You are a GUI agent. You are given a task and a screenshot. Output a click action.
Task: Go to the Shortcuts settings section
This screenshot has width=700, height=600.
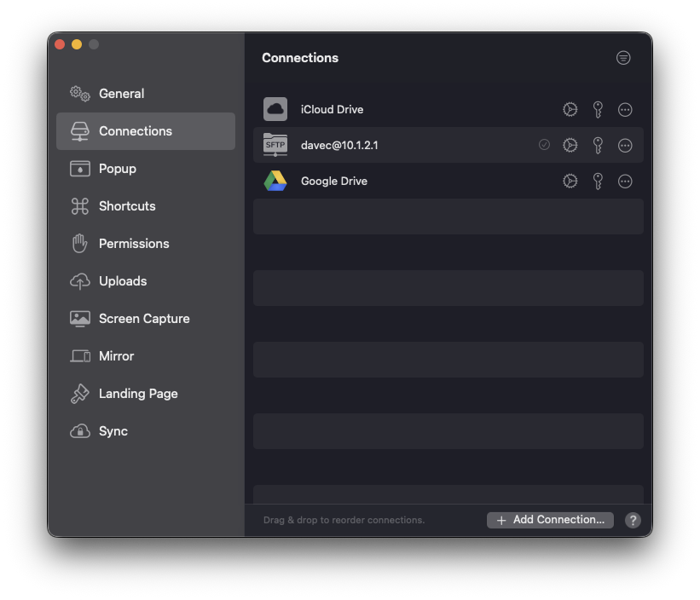coord(127,206)
